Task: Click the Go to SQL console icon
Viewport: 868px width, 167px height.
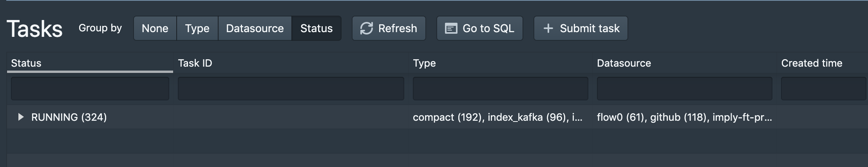Action: (451, 28)
